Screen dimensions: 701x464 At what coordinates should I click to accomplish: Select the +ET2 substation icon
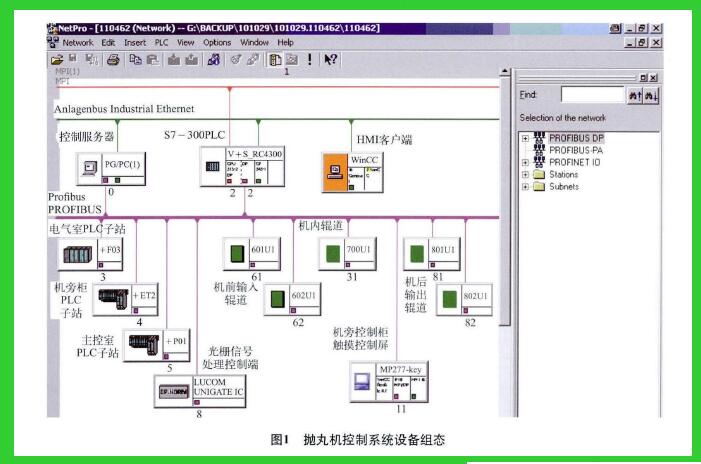pyautogui.click(x=113, y=299)
